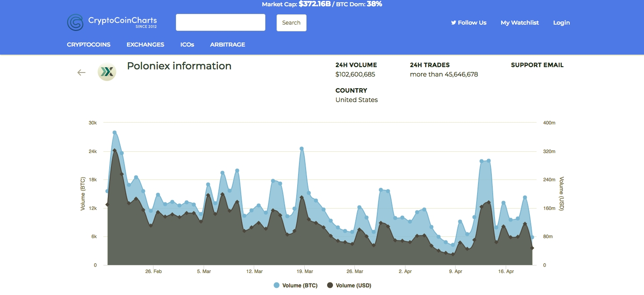This screenshot has width=644, height=295.
Task: Click the Login link
Action: point(562,23)
